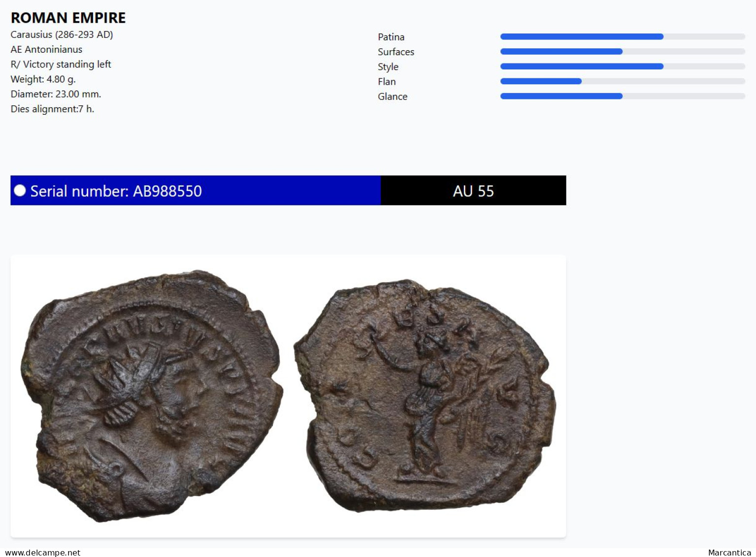Click the Style label

[x=388, y=67]
